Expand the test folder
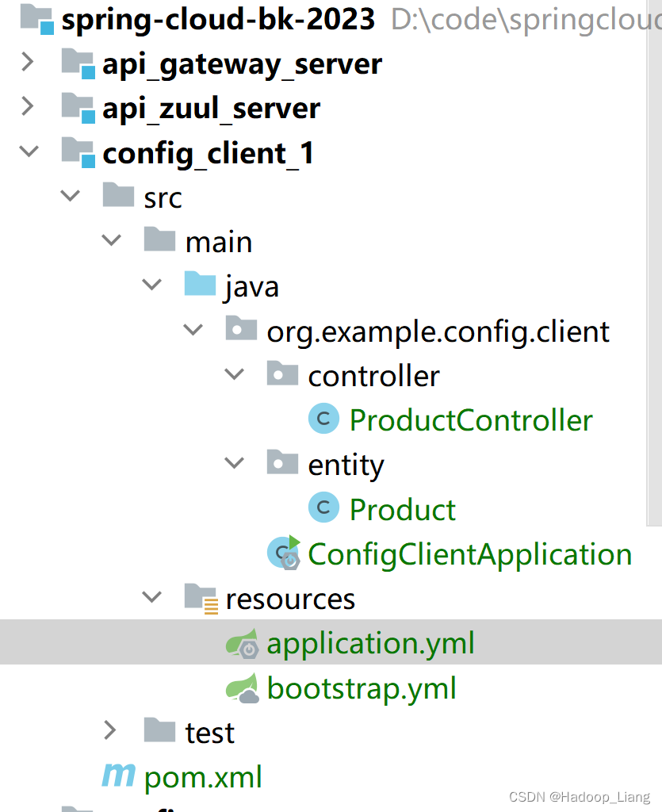The width and height of the screenshot is (662, 812). pos(109,730)
